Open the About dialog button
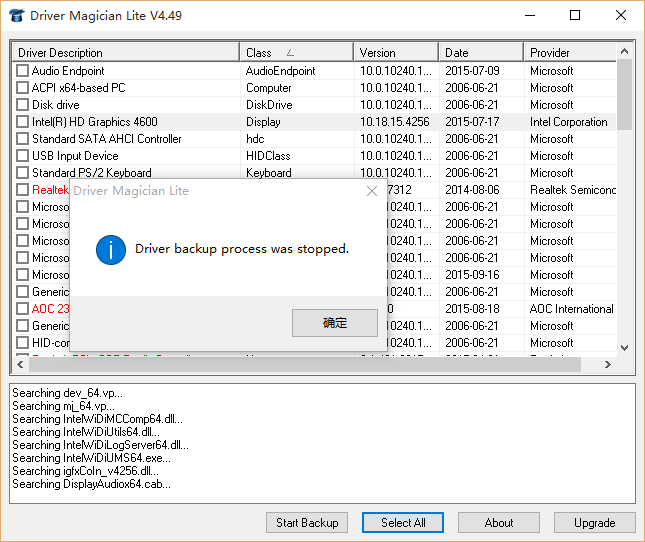Screen dimensions: 645x542 click(499, 522)
